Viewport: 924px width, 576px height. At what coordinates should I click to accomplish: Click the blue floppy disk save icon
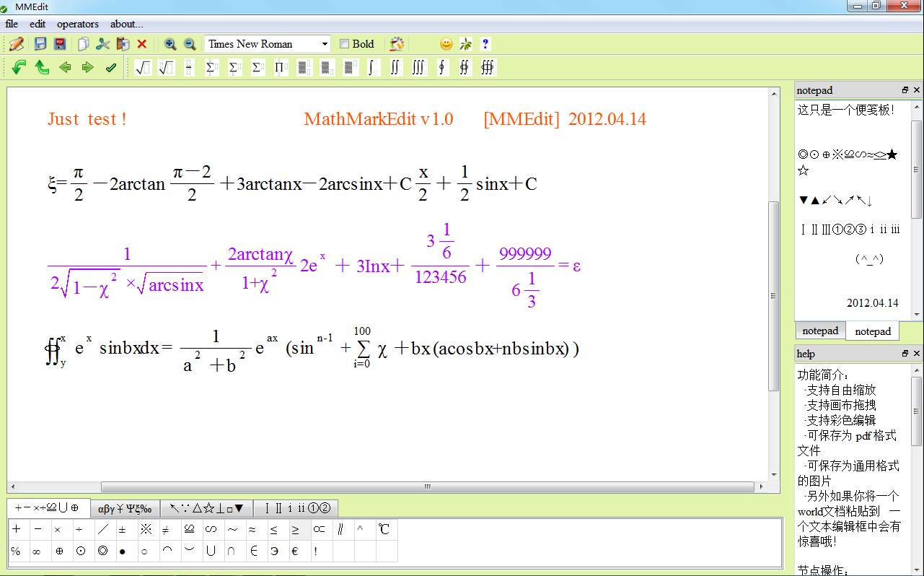(x=40, y=44)
